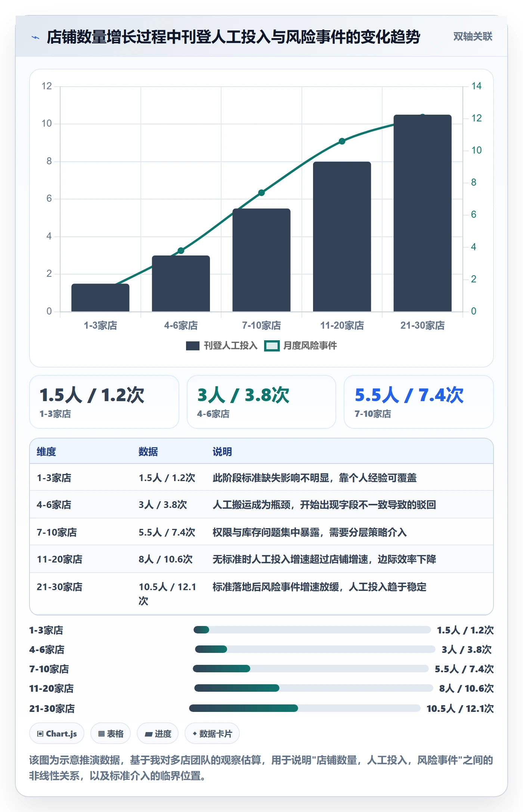Click the chart bar for 21-30家店
The width and height of the screenshot is (523, 812).
(x=423, y=213)
